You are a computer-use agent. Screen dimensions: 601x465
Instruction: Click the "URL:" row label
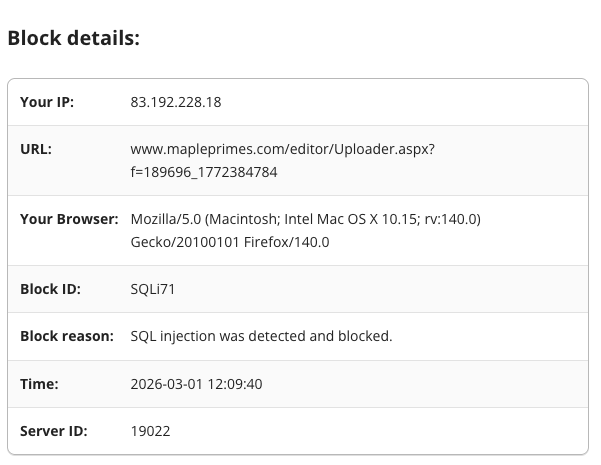[x=36, y=149]
